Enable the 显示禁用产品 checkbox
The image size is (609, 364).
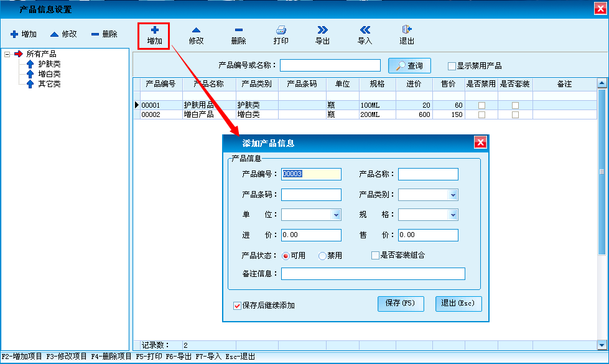452,66
